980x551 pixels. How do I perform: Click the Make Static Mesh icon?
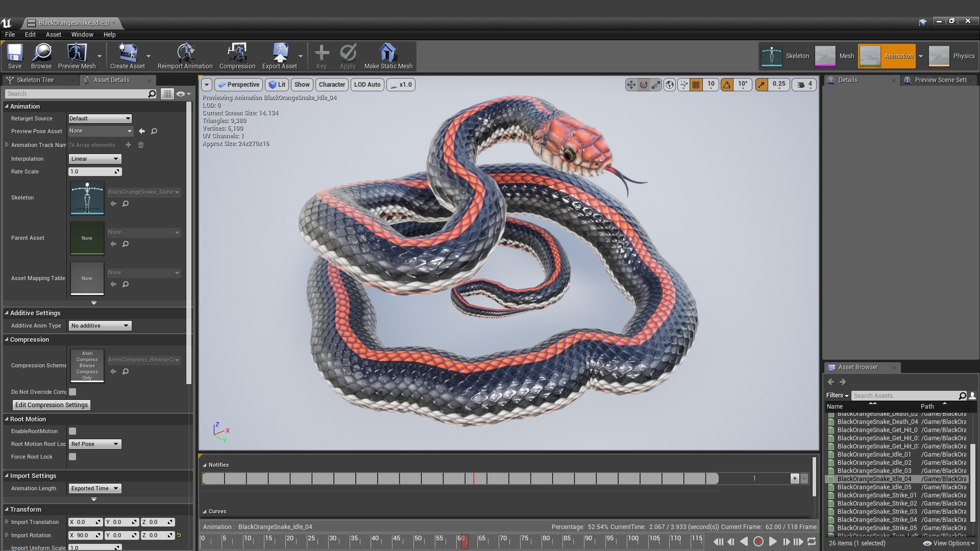coord(388,56)
